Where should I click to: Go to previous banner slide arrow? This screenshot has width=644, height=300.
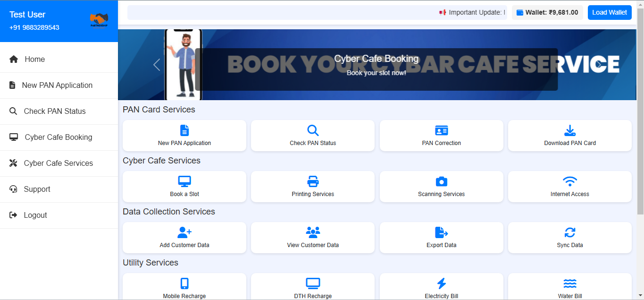tap(157, 65)
